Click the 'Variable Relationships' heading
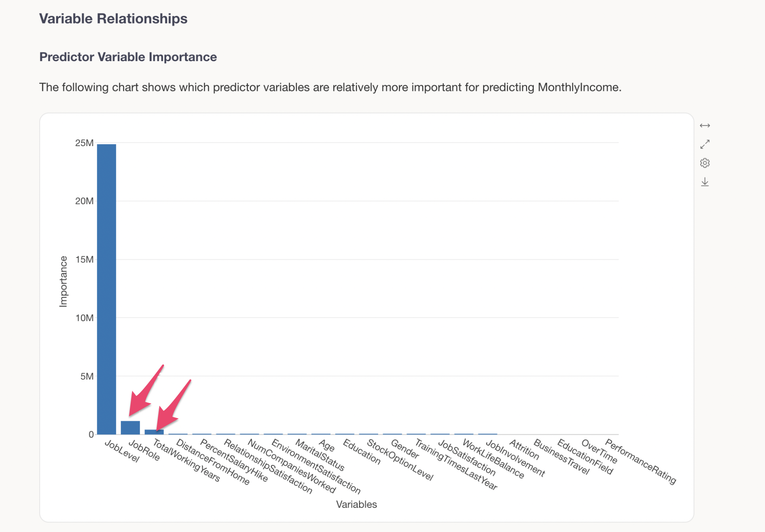This screenshot has height=532, width=765. [113, 19]
